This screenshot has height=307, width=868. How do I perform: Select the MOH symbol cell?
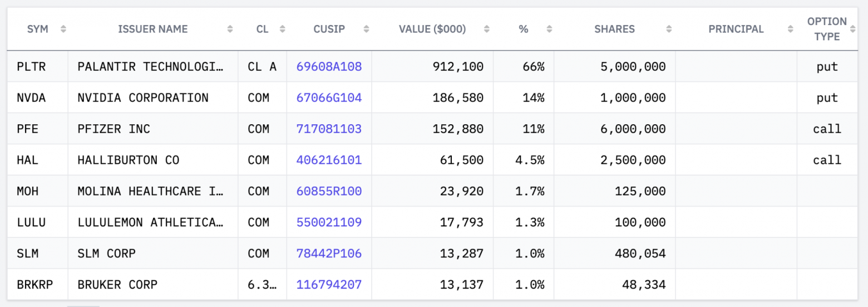click(38, 191)
